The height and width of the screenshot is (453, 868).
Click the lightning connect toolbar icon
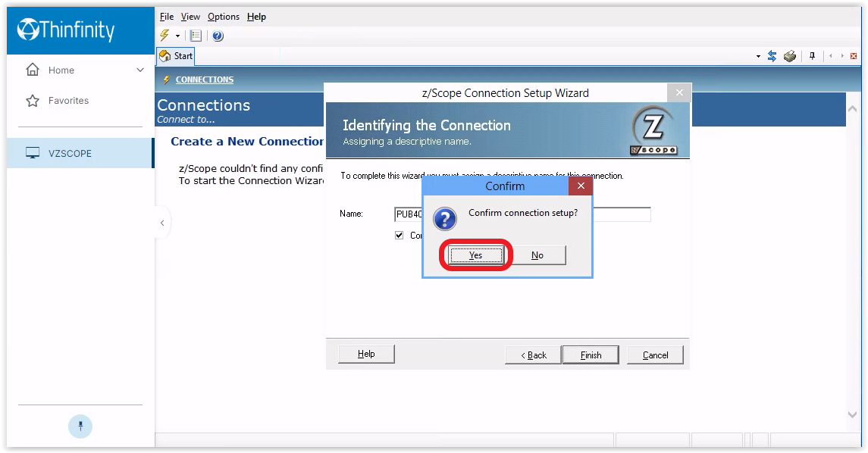click(165, 36)
